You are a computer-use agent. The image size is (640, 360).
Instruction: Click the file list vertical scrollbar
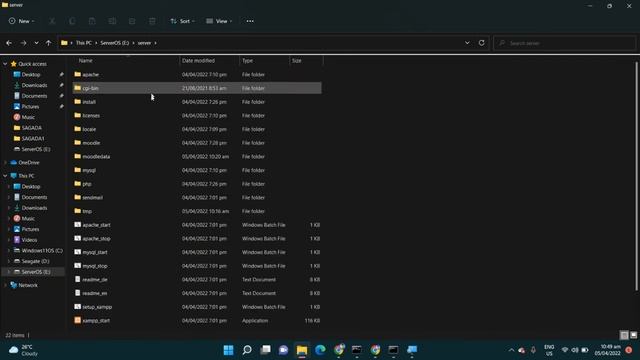pos(636,176)
